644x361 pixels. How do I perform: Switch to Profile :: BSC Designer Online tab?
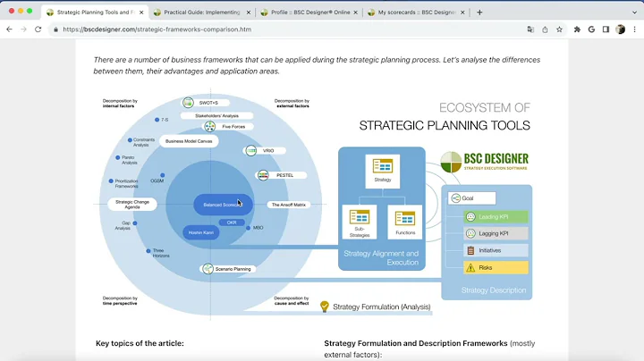[x=308, y=13]
